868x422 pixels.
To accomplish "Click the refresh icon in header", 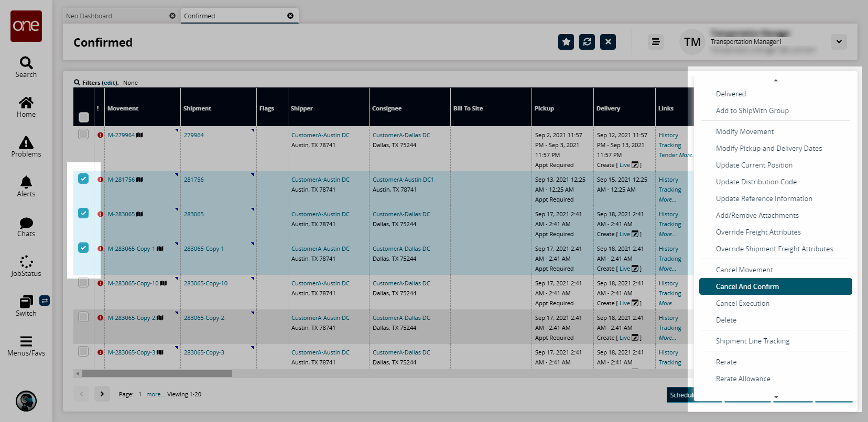I will pos(587,42).
